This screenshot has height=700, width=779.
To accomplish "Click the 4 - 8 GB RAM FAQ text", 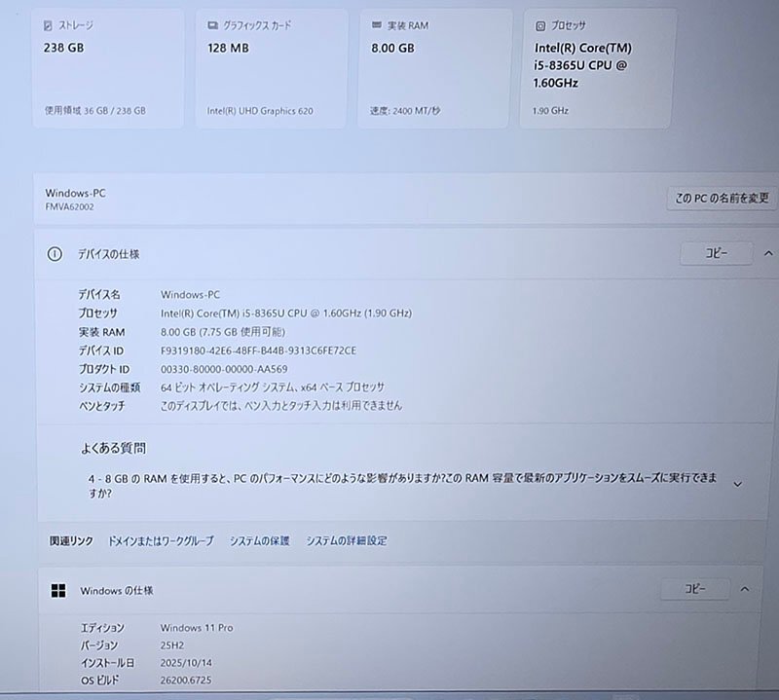I will click(x=402, y=486).
